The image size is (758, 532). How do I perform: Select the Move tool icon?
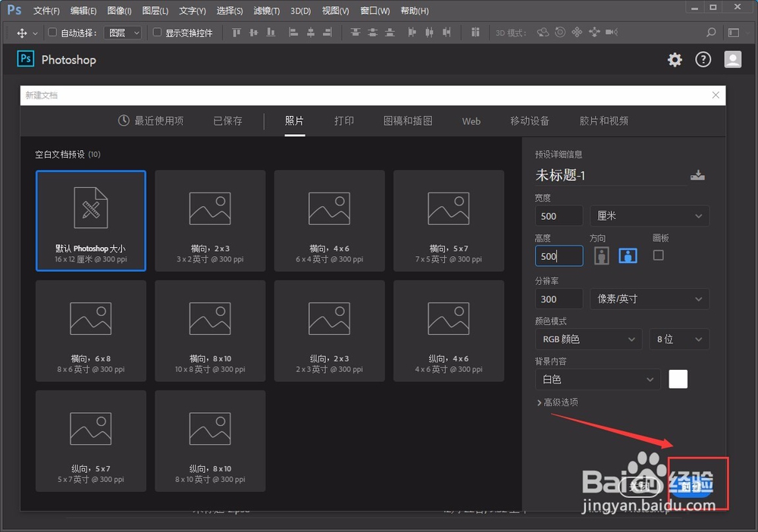click(x=22, y=33)
